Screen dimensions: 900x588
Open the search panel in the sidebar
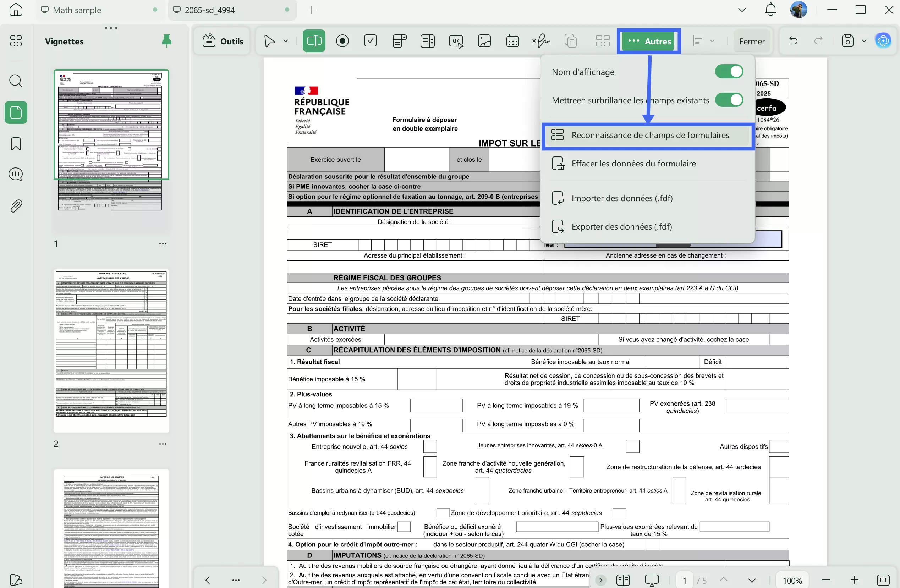click(16, 81)
